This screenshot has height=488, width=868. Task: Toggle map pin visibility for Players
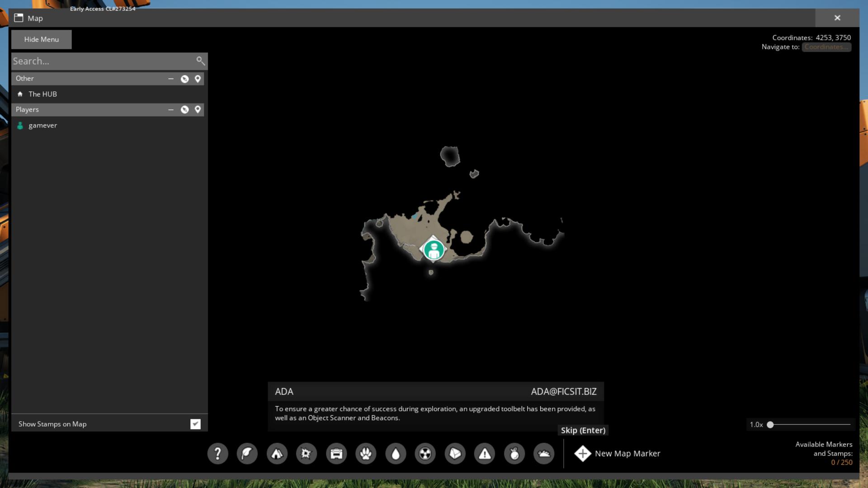tap(198, 109)
